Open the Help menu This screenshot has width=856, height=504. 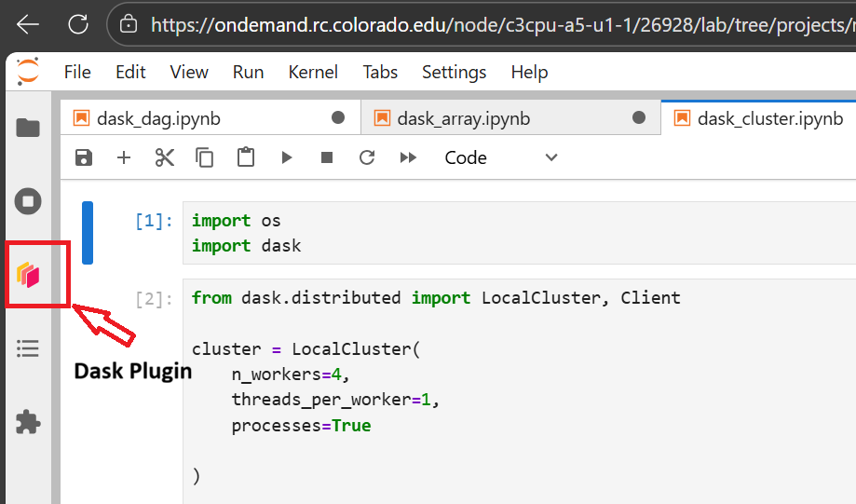click(x=530, y=72)
